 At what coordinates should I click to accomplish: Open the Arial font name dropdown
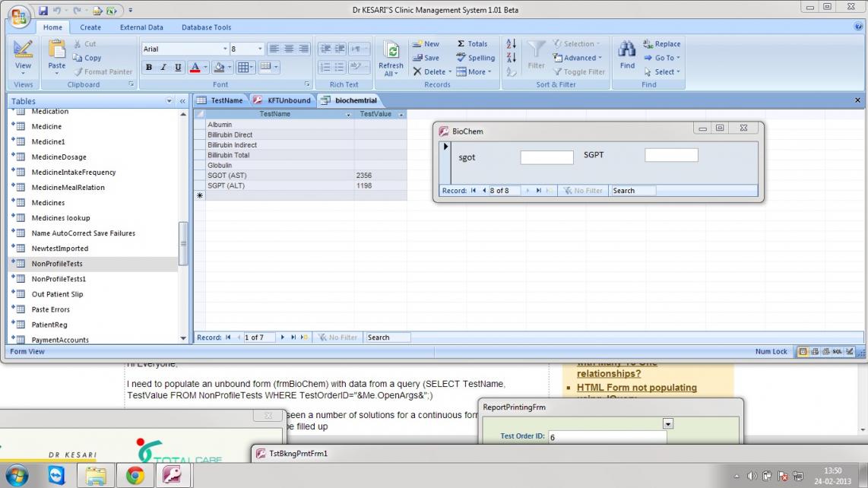point(225,49)
